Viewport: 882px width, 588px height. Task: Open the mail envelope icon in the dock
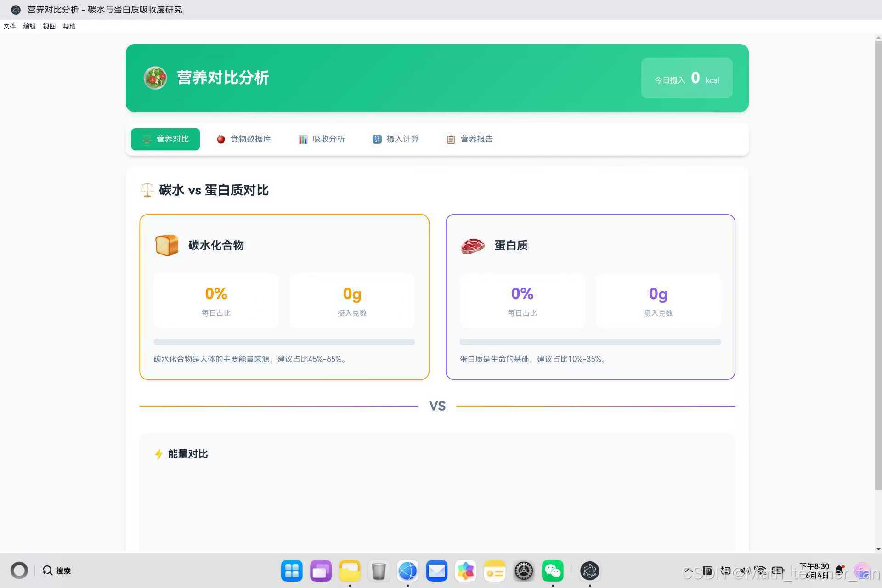pos(436,571)
